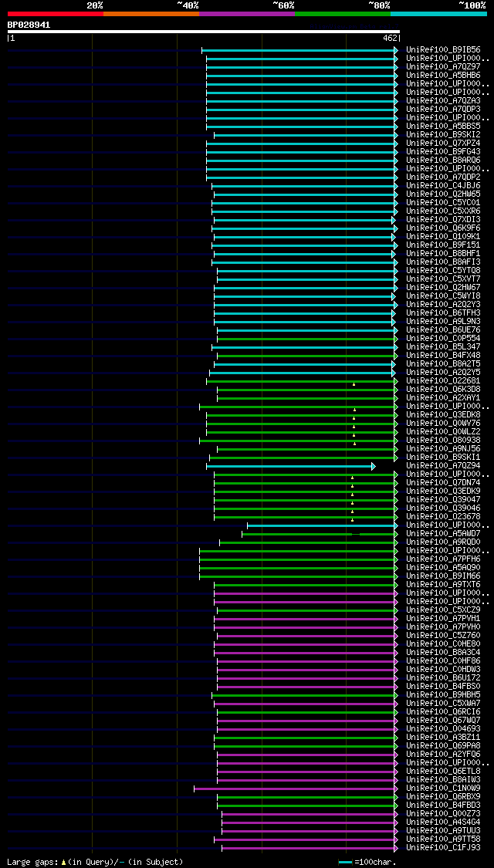This screenshot has width=494, height=868.
Task: Open hit UniRef100_Q6RCI6
Action: [443, 712]
